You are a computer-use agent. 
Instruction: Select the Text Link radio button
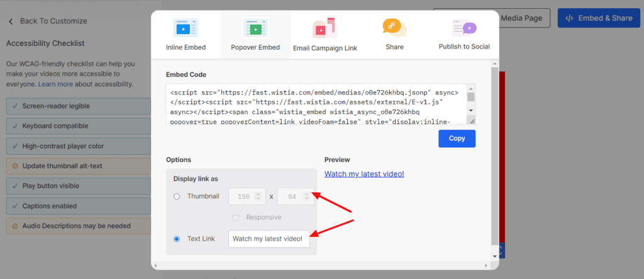[177, 239]
